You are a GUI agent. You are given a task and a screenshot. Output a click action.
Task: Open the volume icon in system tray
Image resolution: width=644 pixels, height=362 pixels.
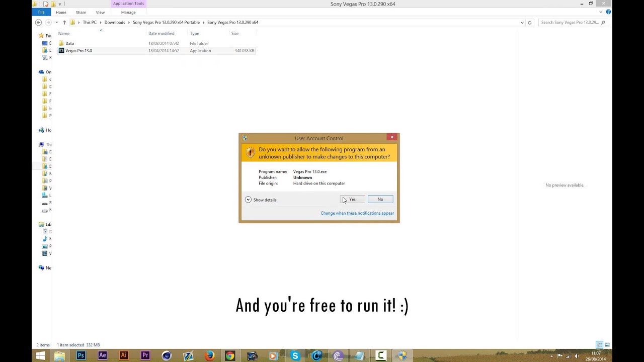click(x=577, y=356)
